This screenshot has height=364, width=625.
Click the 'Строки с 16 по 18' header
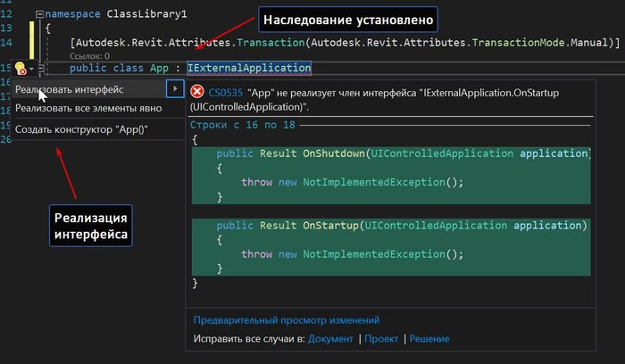[x=242, y=125]
